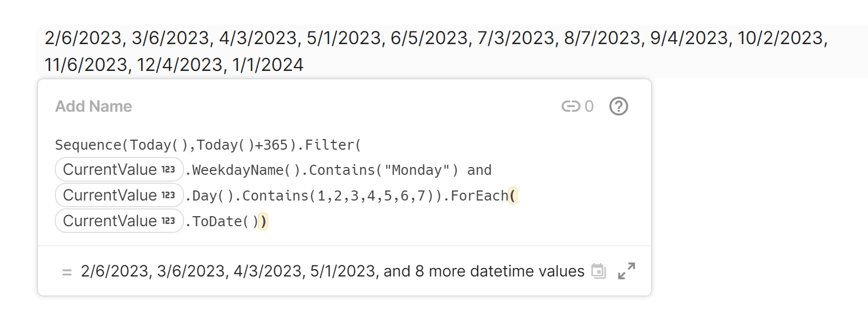Click the references link icon
Image resolution: width=868 pixels, height=310 pixels.
pyautogui.click(x=570, y=106)
